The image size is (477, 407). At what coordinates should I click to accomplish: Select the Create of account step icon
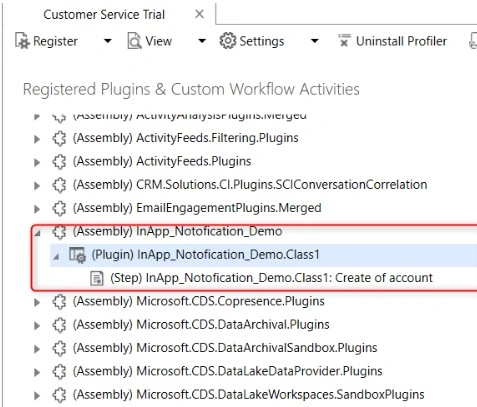(x=97, y=278)
